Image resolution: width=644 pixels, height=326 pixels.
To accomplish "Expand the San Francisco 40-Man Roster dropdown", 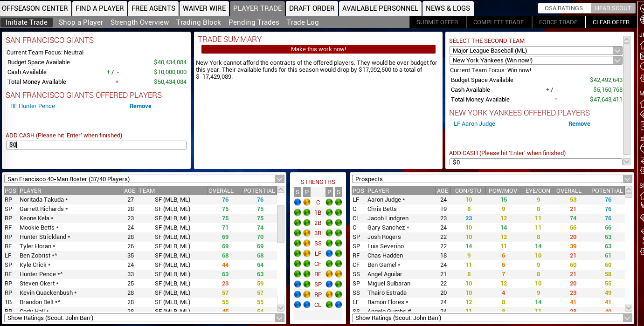I will tap(144, 179).
